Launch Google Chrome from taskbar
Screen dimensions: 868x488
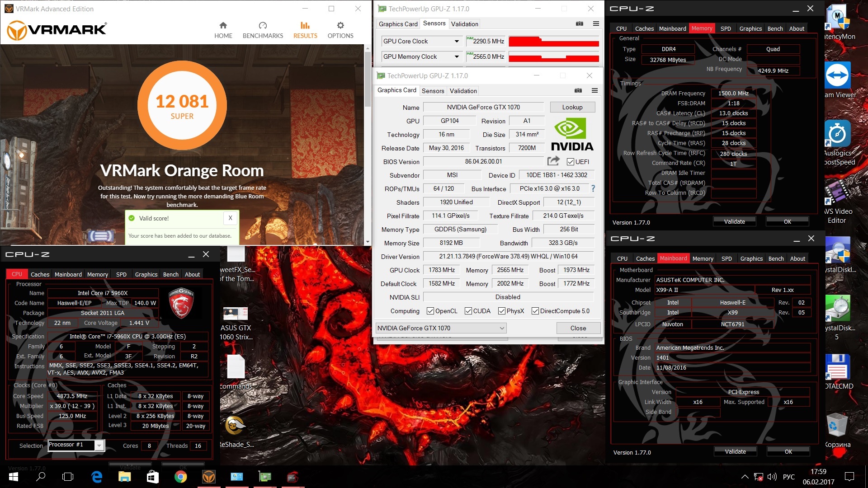point(180,477)
